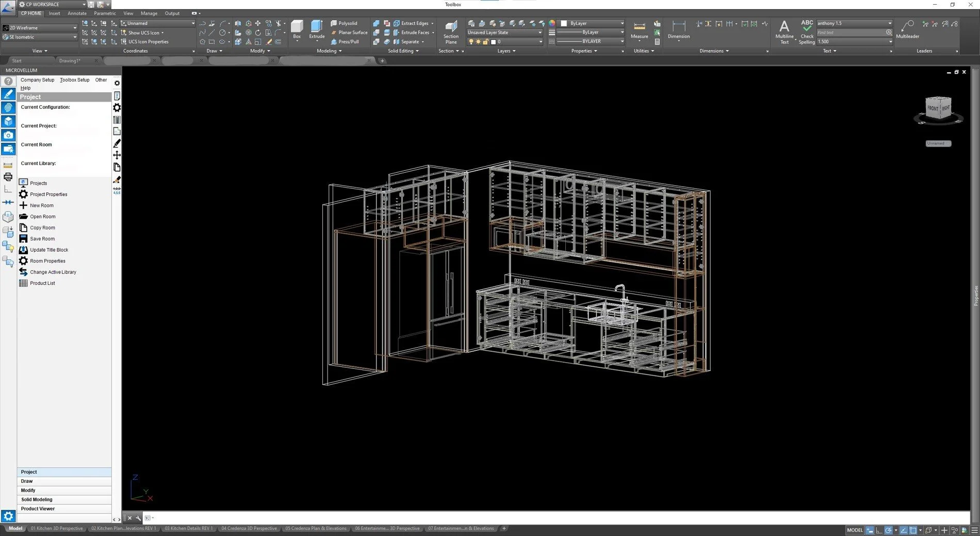Switch to the Insert ribbon tab

tap(54, 13)
